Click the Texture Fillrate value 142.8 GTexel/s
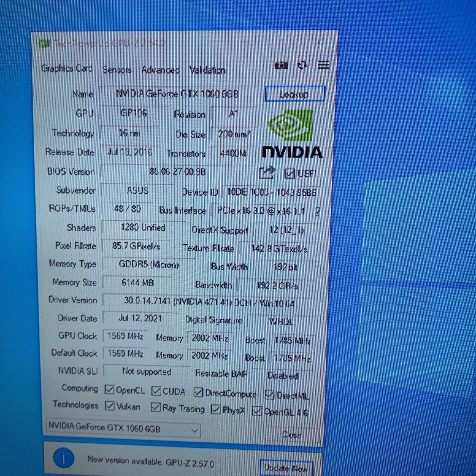 [x=279, y=249]
